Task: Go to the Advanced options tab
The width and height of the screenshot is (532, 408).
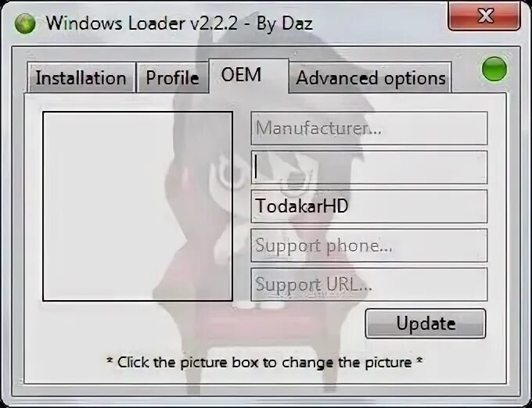Action: click(x=371, y=77)
